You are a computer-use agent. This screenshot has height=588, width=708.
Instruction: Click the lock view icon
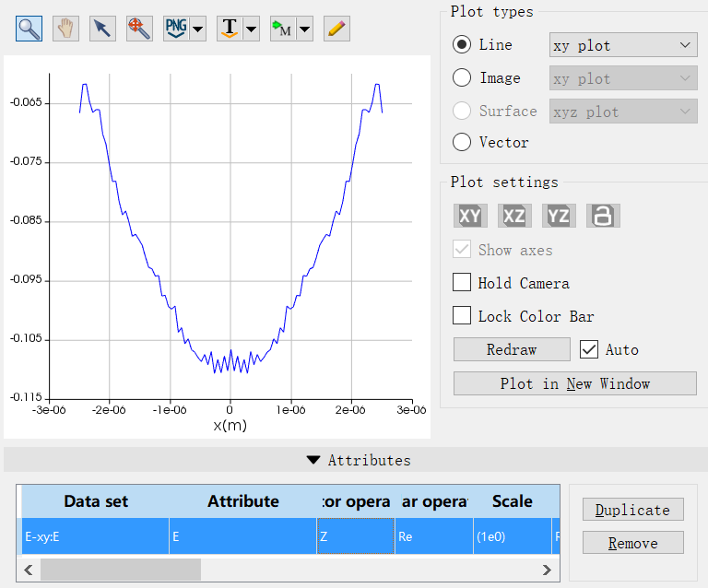coord(603,216)
